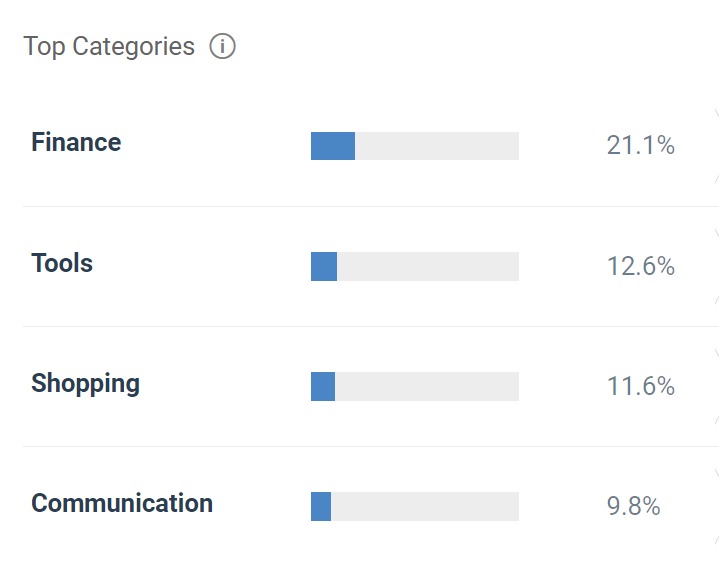This screenshot has width=719, height=574.
Task: Expand the Tools row chevron at right edge
Action: click(x=716, y=266)
